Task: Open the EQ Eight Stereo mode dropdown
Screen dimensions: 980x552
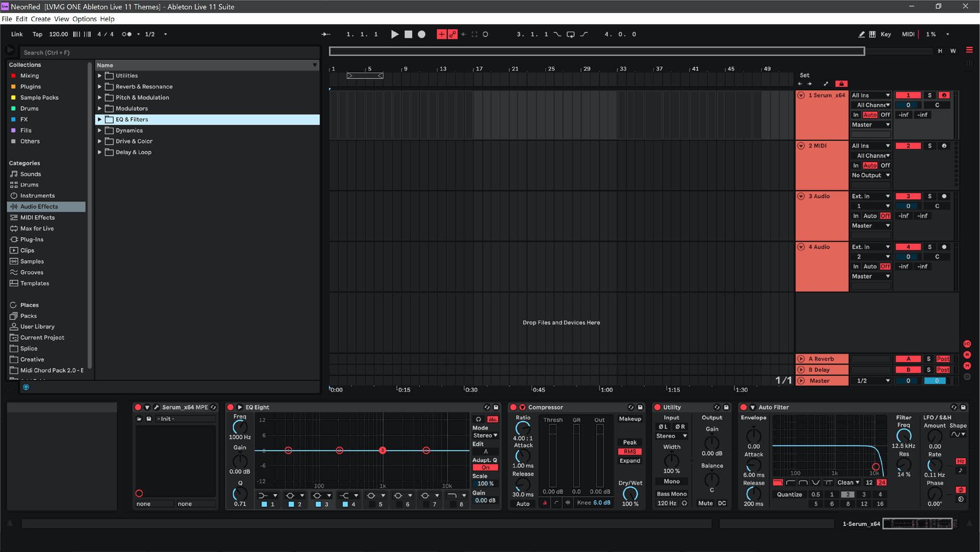Action: (485, 436)
